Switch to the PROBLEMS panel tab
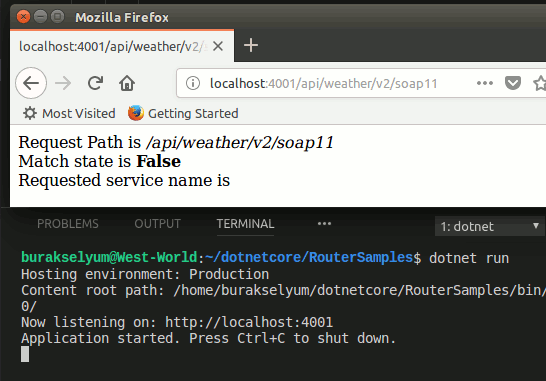 click(x=68, y=224)
